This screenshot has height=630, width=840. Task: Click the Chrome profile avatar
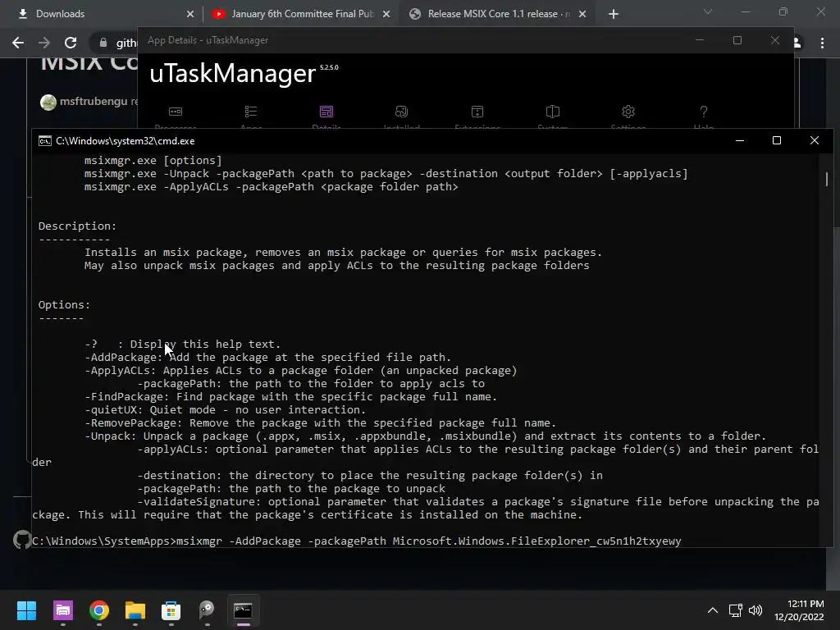pyautogui.click(x=797, y=43)
